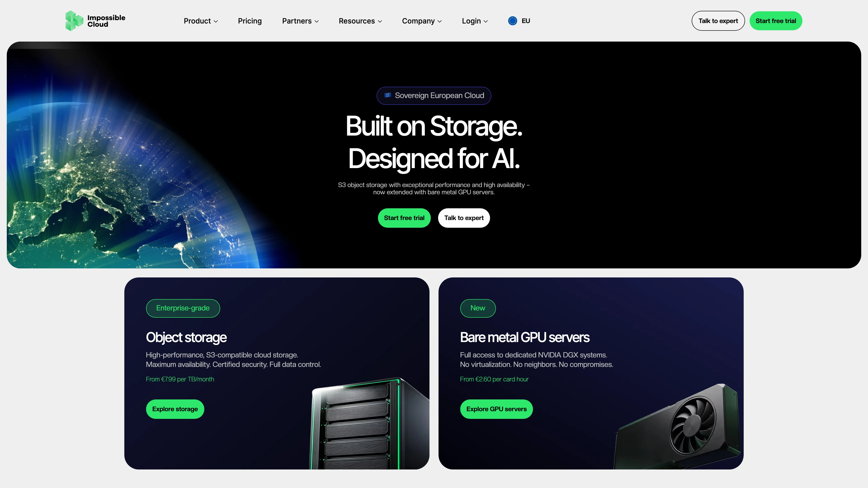Image resolution: width=868 pixels, height=488 pixels.
Task: Open the Company dropdown
Action: coord(422,21)
